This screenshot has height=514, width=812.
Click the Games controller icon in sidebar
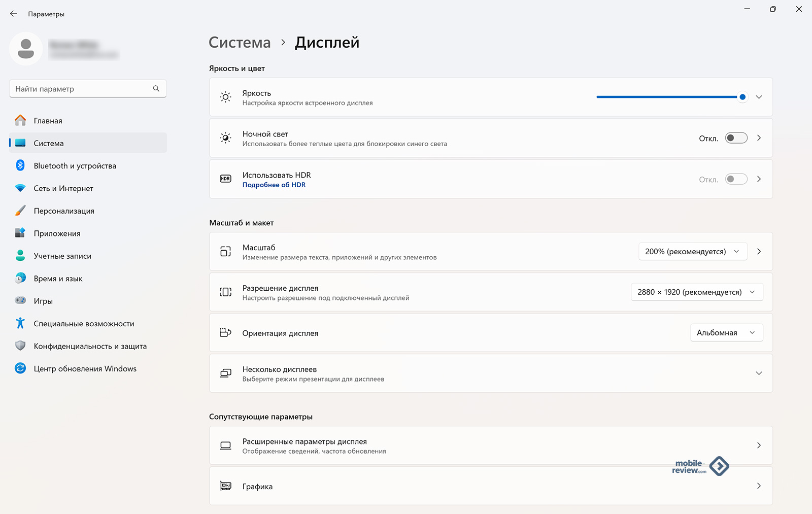tap(20, 300)
